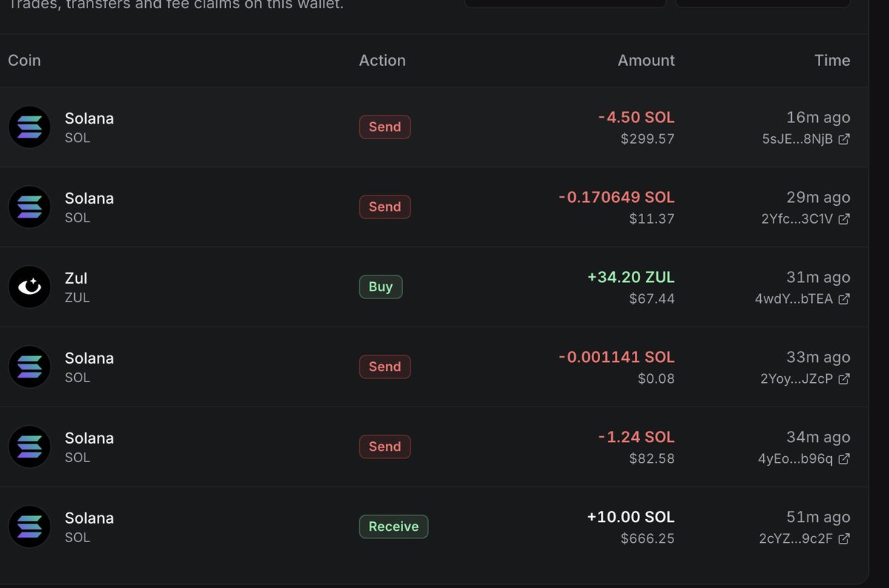
Task: Click the Send badge for -4.50 SOL
Action: tap(384, 127)
